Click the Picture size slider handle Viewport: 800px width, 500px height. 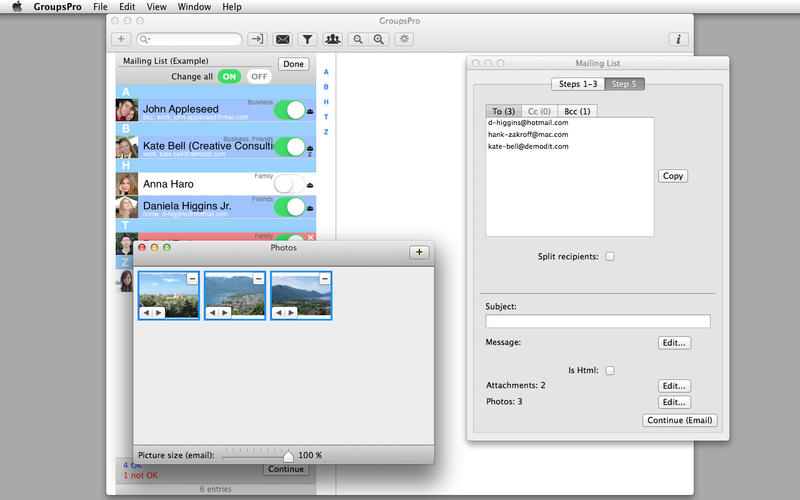tap(288, 455)
